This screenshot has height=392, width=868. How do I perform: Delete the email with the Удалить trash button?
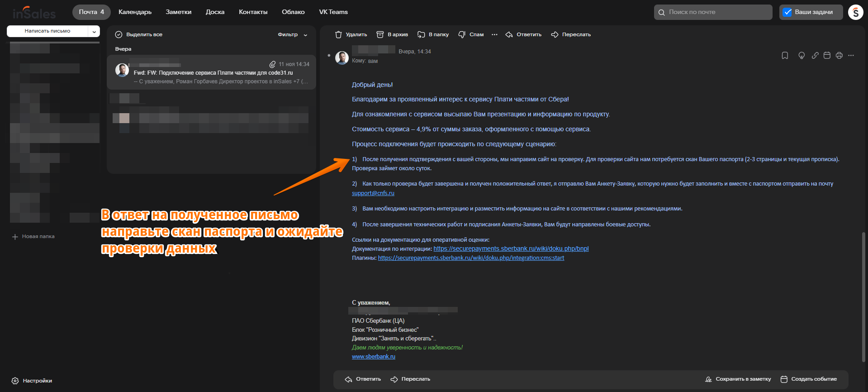(x=351, y=34)
